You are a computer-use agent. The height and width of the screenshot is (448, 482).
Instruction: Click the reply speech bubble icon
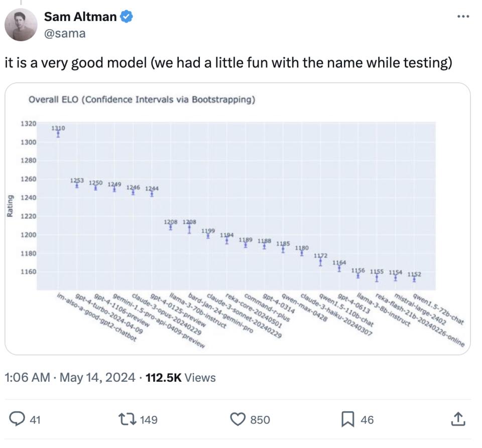coord(17,419)
